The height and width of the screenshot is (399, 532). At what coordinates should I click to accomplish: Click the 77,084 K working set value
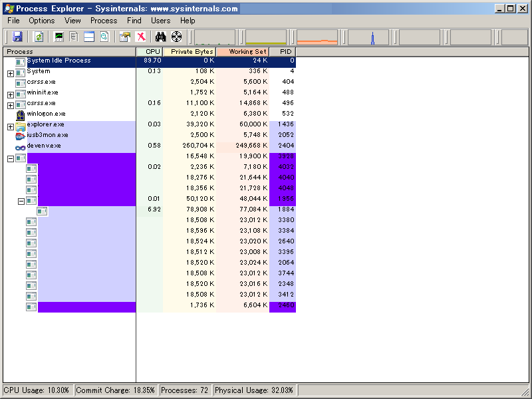pyautogui.click(x=253, y=209)
